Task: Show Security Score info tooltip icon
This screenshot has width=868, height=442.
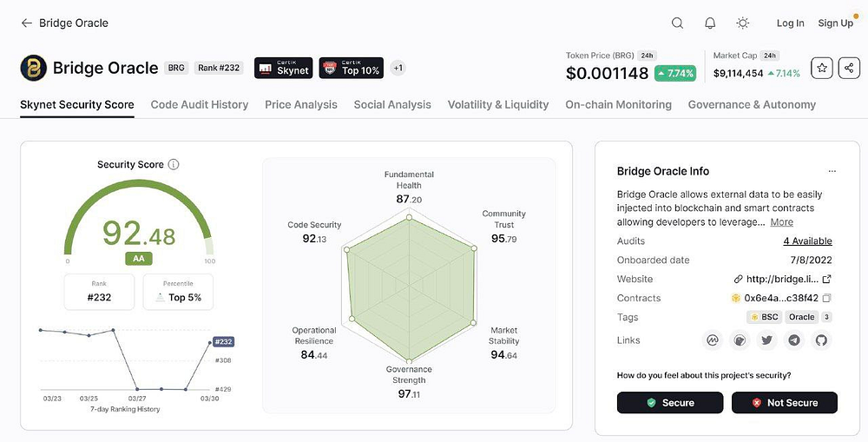Action: click(x=174, y=164)
